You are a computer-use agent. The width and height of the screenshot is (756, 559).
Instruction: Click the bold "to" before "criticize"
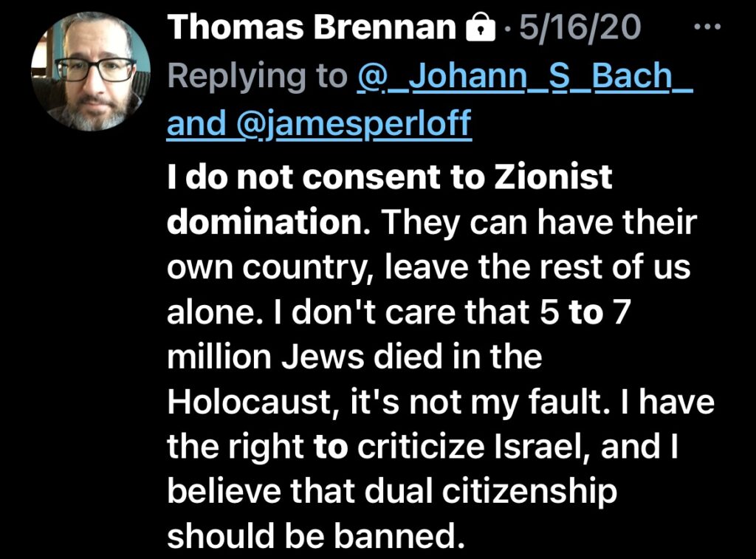click(330, 449)
